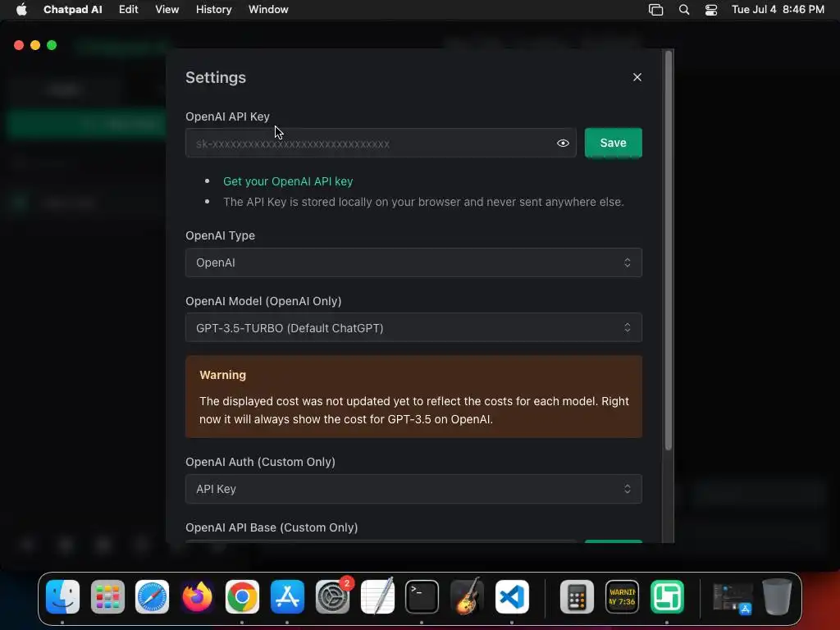Open the Get your OpenAI API key link
This screenshot has height=630, width=840.
point(288,181)
